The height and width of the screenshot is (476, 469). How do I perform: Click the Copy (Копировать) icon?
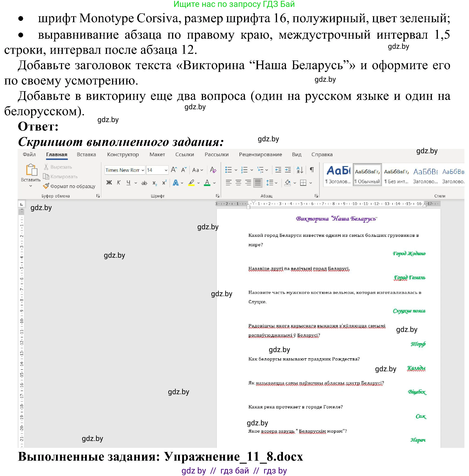[x=46, y=177]
